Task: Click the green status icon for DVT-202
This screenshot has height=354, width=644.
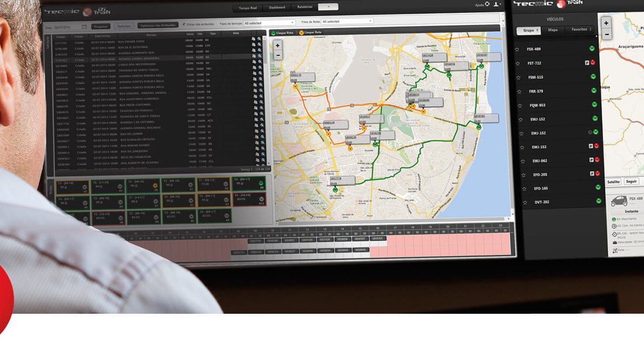Action: 598,201
